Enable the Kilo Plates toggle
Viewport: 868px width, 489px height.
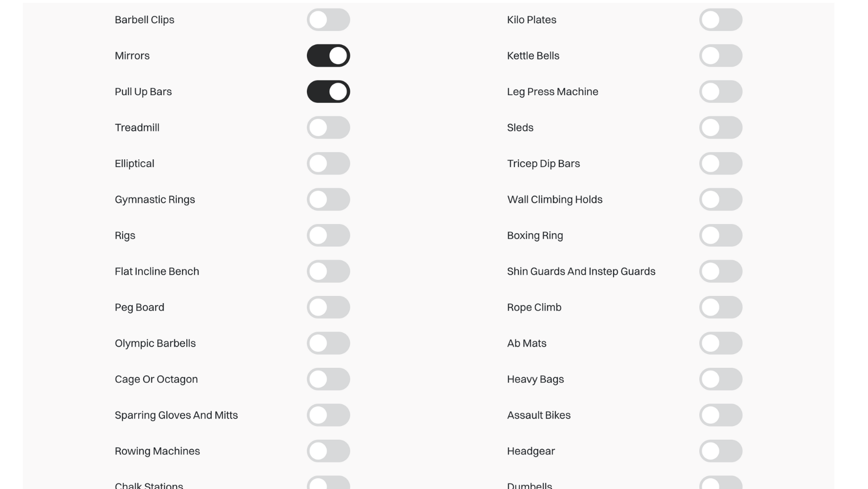(x=720, y=20)
